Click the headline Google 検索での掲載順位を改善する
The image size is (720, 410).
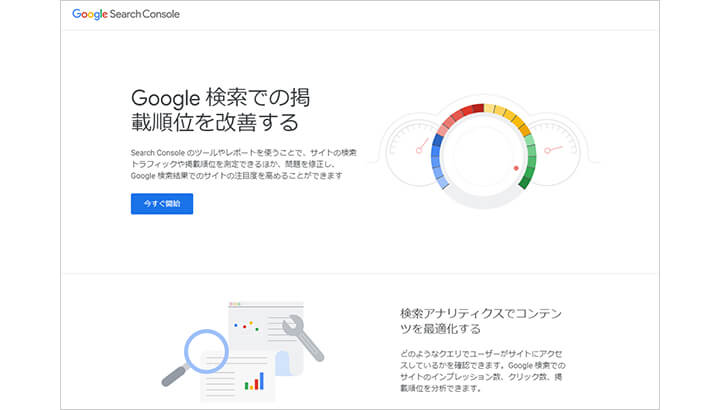[x=220, y=110]
